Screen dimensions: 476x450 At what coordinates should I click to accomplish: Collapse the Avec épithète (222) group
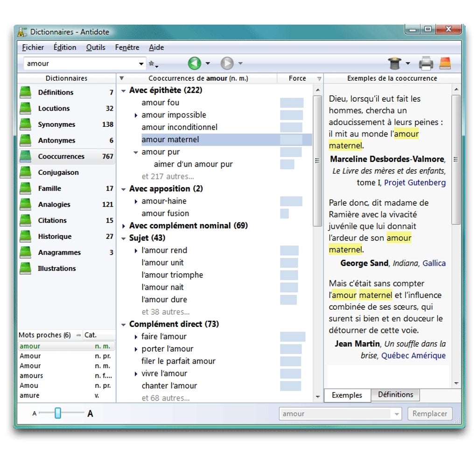click(123, 91)
